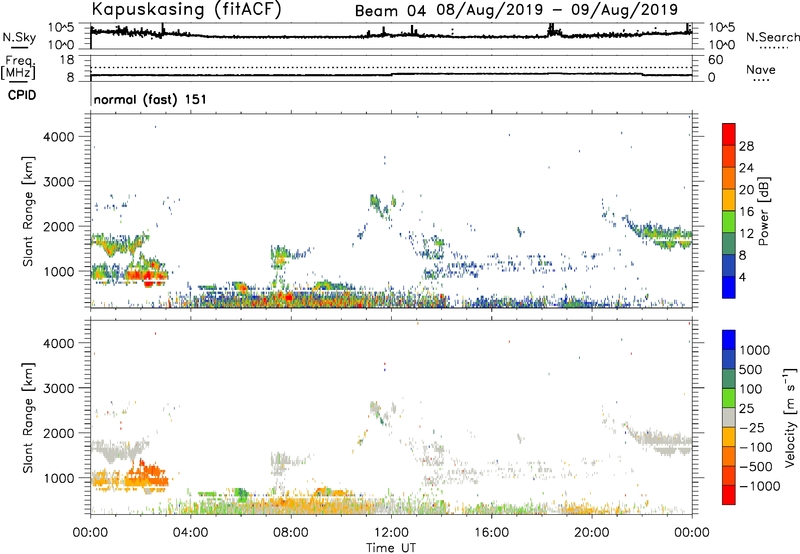Select the 12:00 time tick label
The image size is (800, 554).
[x=391, y=533]
